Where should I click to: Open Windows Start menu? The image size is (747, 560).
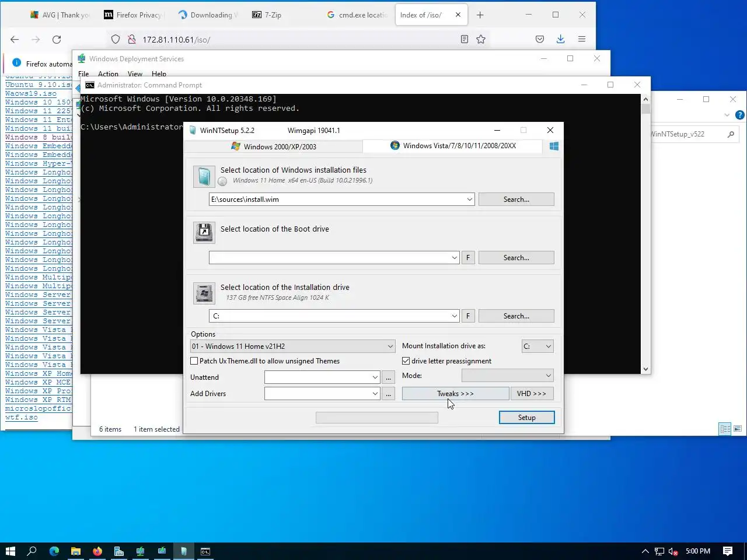[x=10, y=551]
